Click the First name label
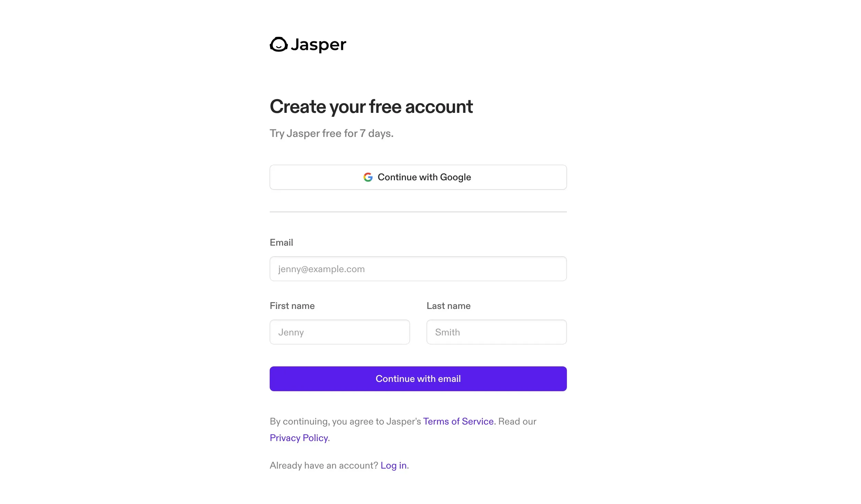 [292, 306]
